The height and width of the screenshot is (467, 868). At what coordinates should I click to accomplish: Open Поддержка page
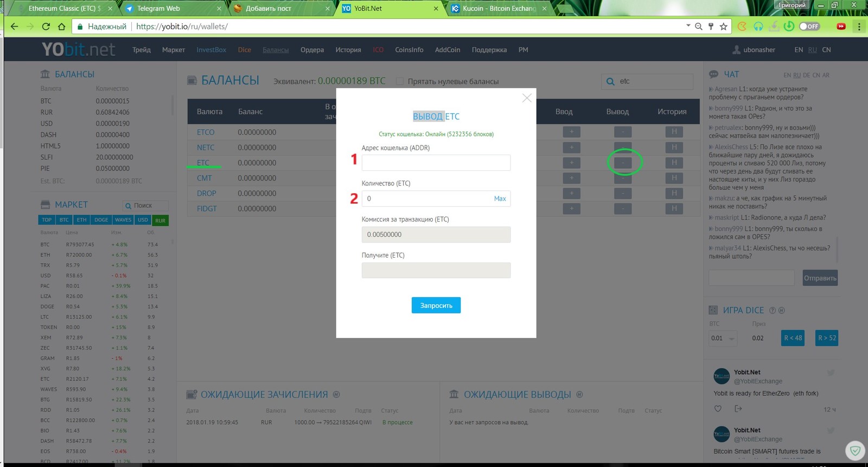coord(489,49)
